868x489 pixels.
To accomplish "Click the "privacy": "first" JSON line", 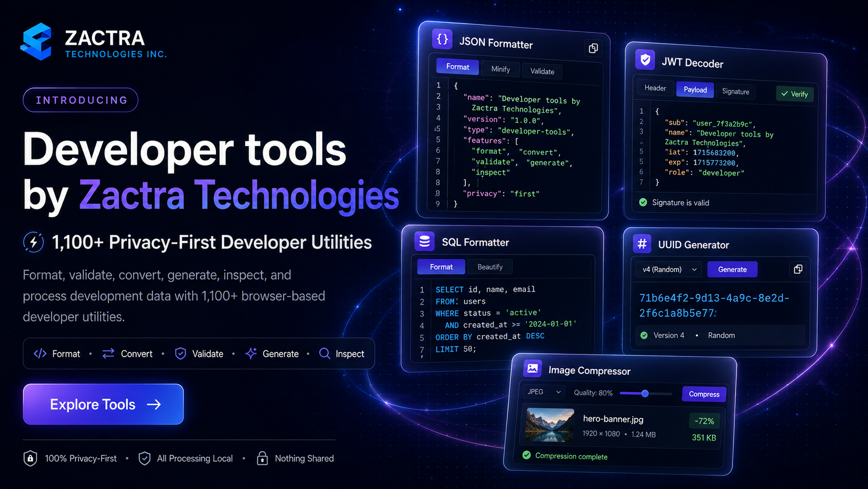I will tap(501, 194).
